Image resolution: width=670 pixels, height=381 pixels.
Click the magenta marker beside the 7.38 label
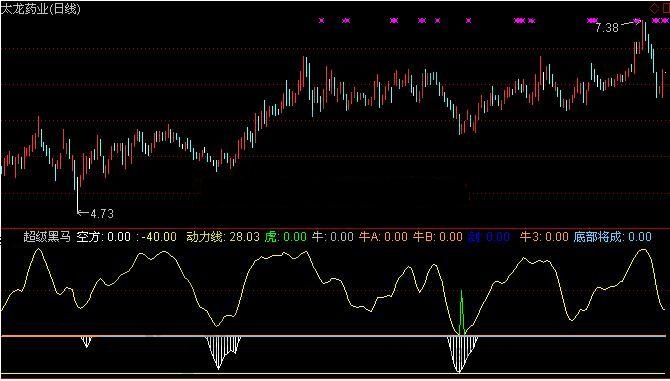637,21
